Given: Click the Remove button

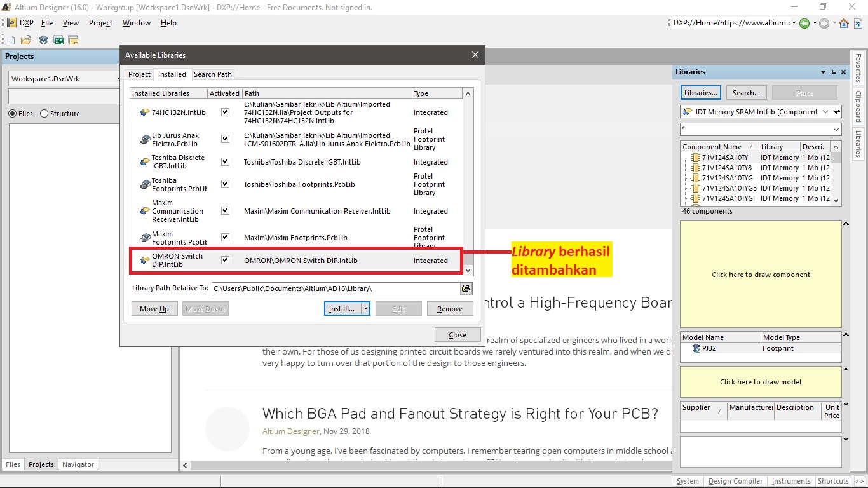Looking at the screenshot, I should pos(450,309).
